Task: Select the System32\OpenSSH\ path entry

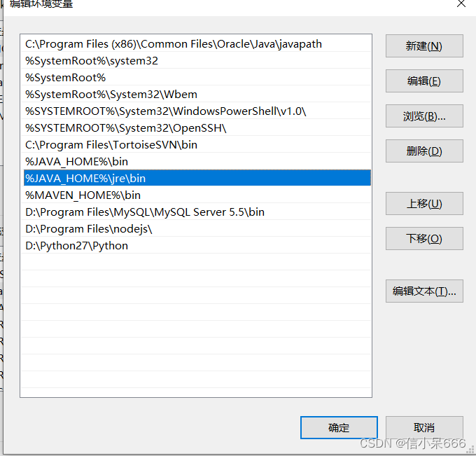Action: (x=197, y=128)
